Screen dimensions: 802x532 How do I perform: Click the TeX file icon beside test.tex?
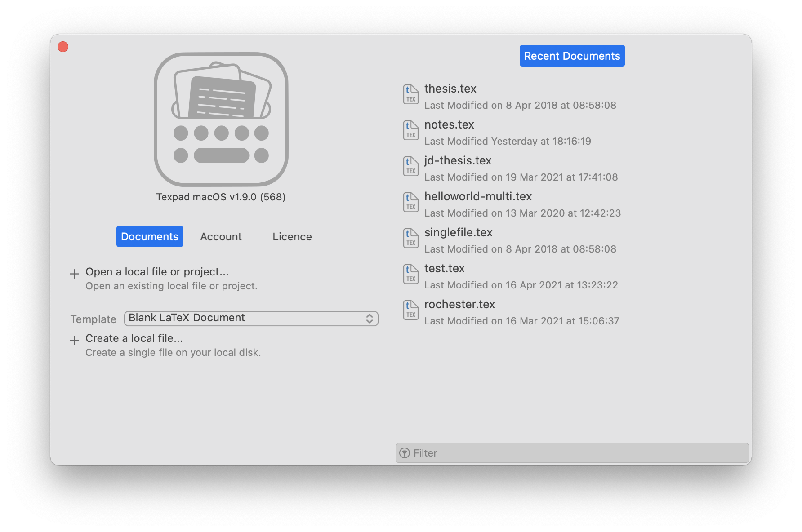pos(410,274)
